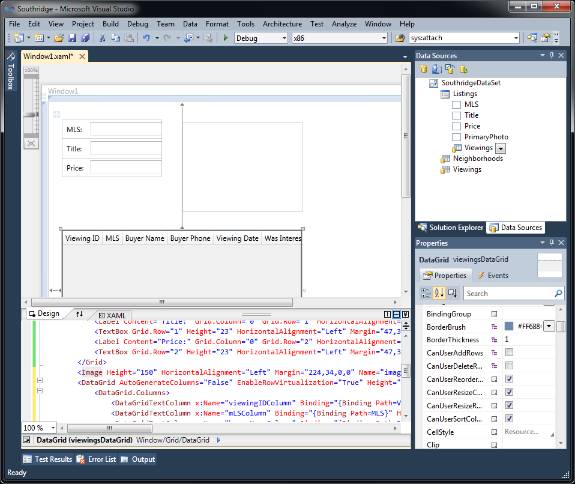Click the vertical split view icon
The image size is (575, 484).
[387, 314]
